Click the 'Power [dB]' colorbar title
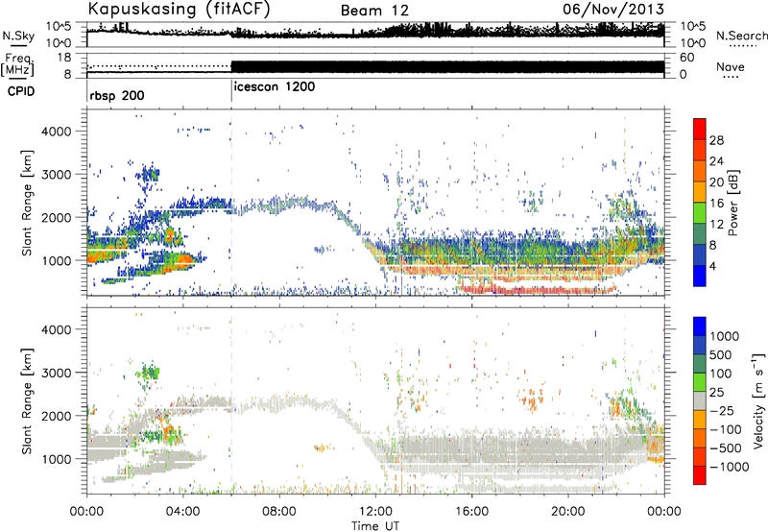The image size is (768, 532). (732, 203)
